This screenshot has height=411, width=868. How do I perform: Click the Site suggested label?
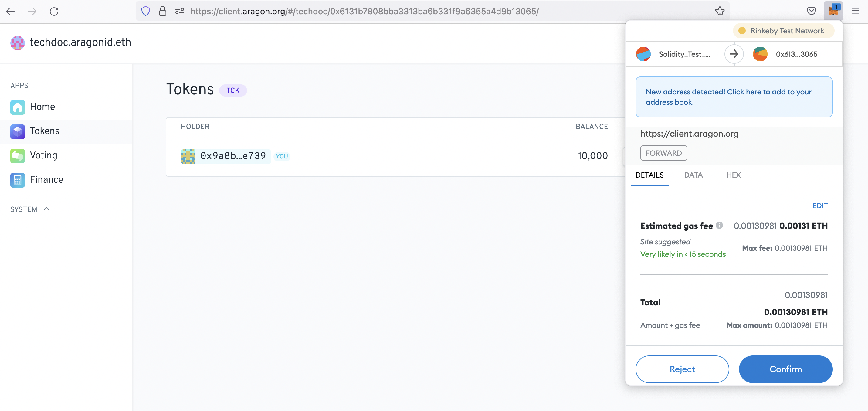(x=665, y=242)
